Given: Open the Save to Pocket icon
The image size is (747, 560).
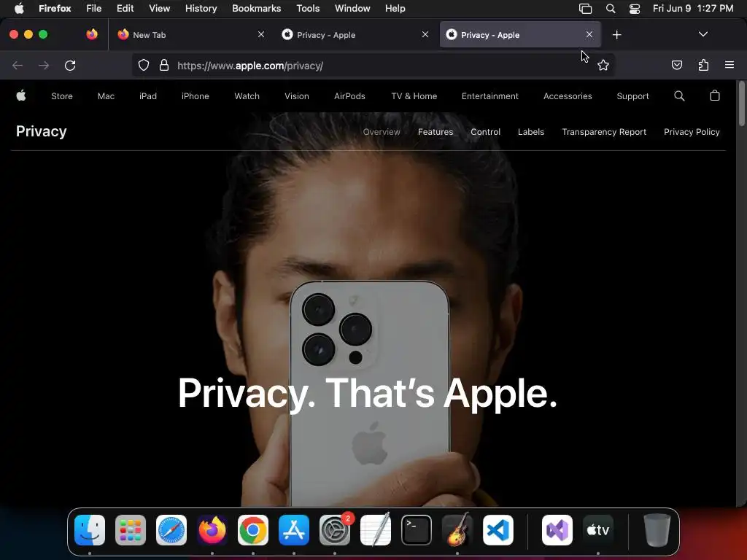Looking at the screenshot, I should 677,65.
